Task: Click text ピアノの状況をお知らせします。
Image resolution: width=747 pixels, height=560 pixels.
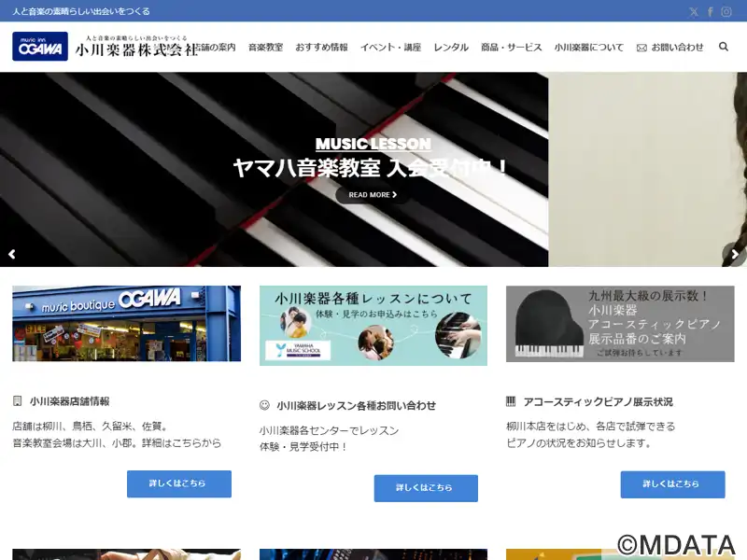Action: [x=579, y=442]
